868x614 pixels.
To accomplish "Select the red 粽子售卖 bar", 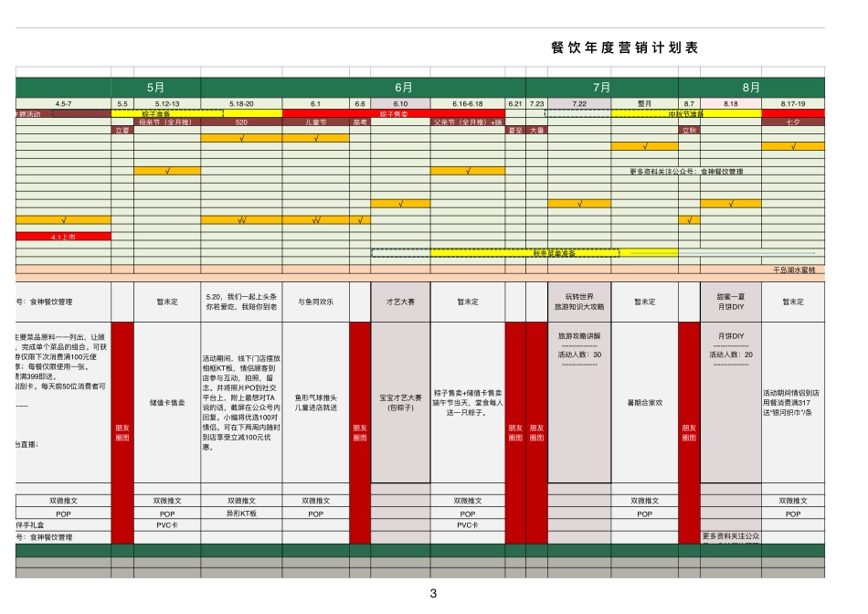I will click(x=394, y=113).
